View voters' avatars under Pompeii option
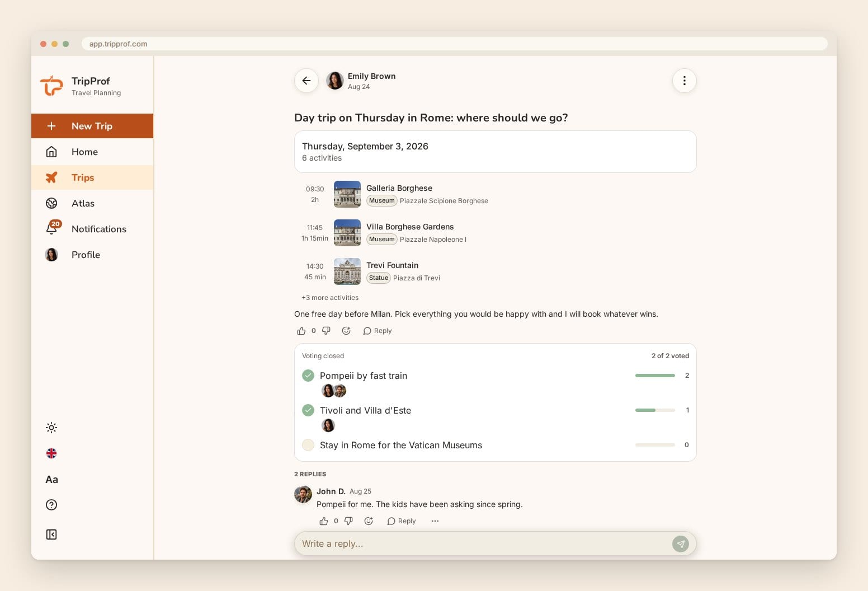868x591 pixels. (x=334, y=391)
